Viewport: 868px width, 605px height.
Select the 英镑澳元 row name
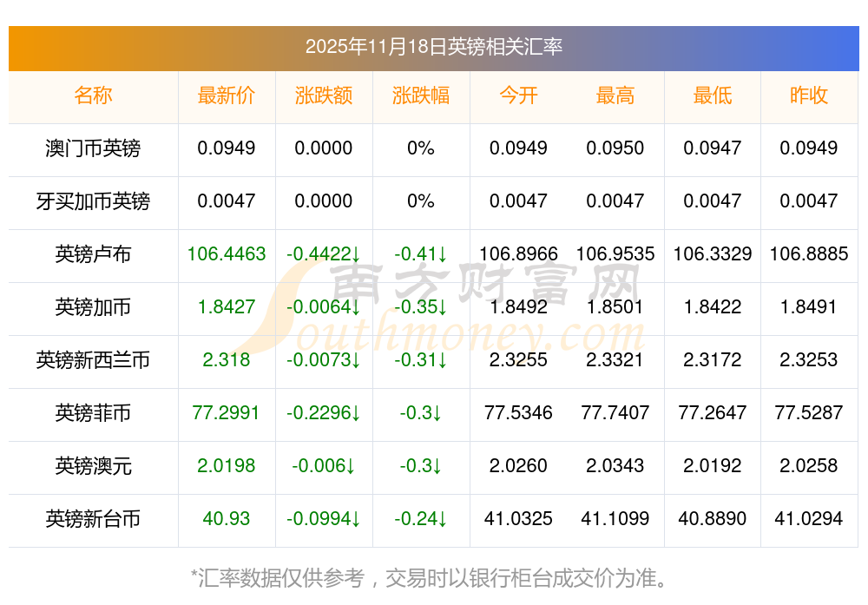[x=93, y=466]
